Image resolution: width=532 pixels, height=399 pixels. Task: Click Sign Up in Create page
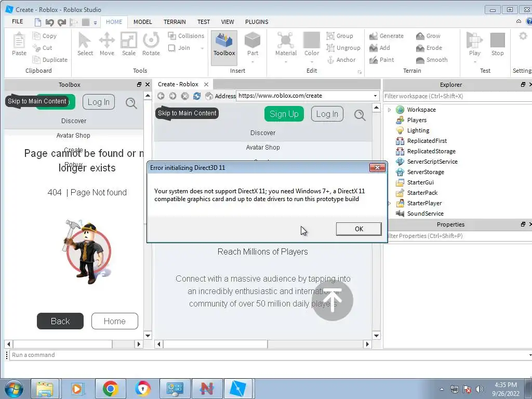tap(284, 114)
